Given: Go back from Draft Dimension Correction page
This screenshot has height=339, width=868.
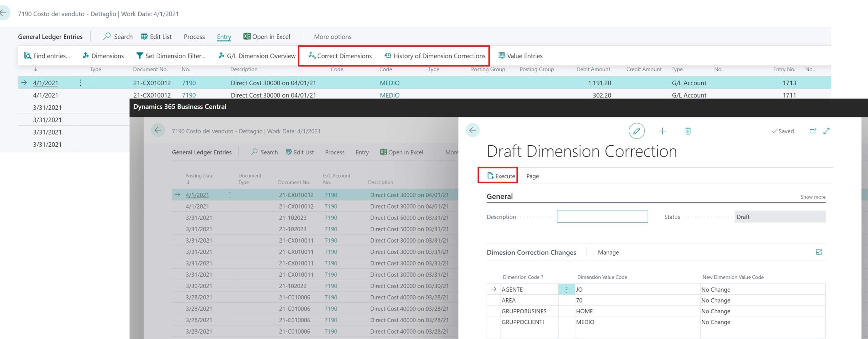Looking at the screenshot, I should (x=472, y=130).
